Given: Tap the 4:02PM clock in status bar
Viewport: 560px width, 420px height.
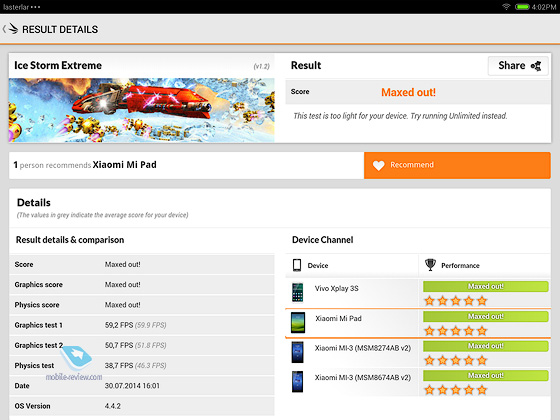Looking at the screenshot, I should pos(544,7).
